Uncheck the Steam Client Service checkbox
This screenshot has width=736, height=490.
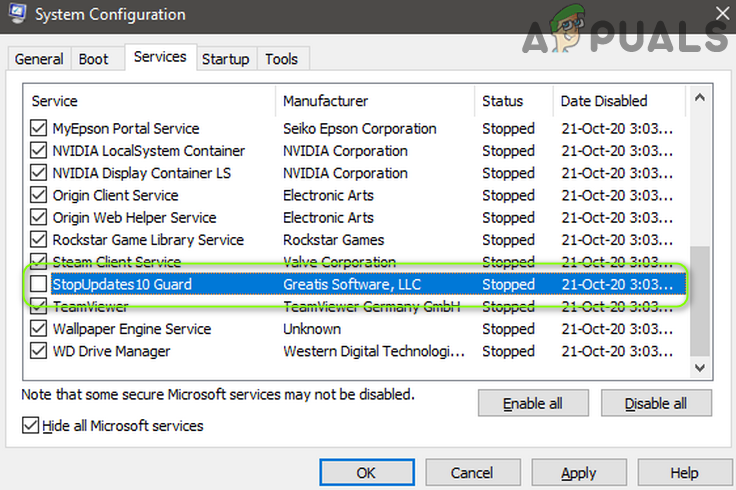coord(39,262)
